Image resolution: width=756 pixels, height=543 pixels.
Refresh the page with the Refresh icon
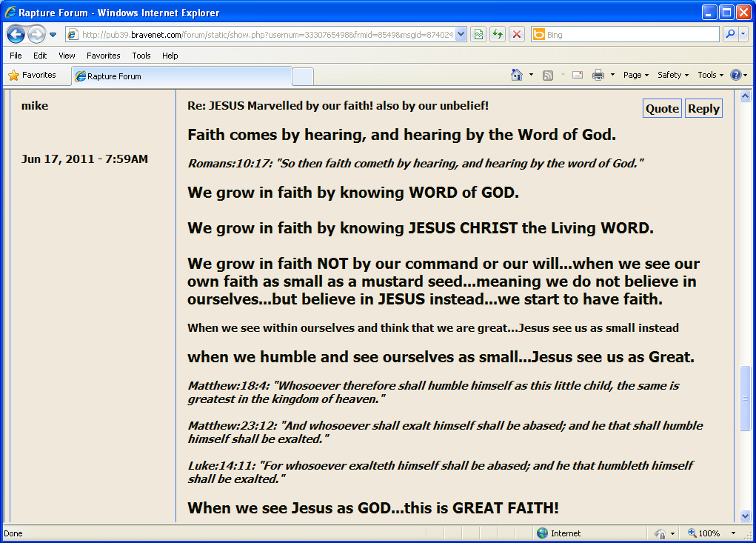pos(498,34)
